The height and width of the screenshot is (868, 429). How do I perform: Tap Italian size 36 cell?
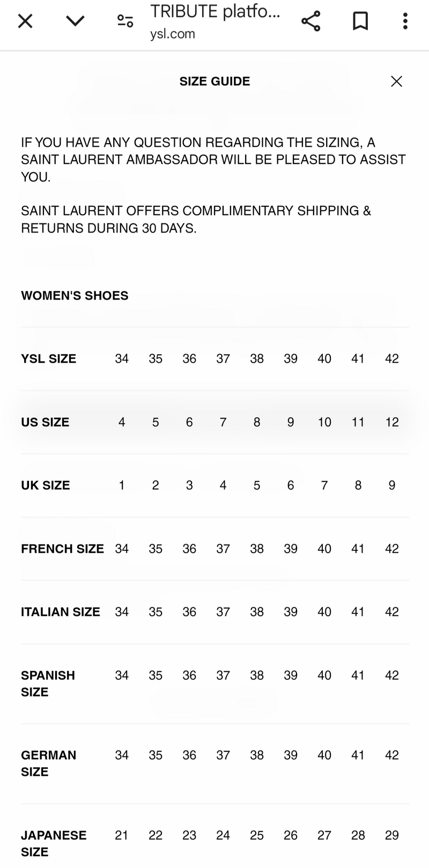[189, 612]
